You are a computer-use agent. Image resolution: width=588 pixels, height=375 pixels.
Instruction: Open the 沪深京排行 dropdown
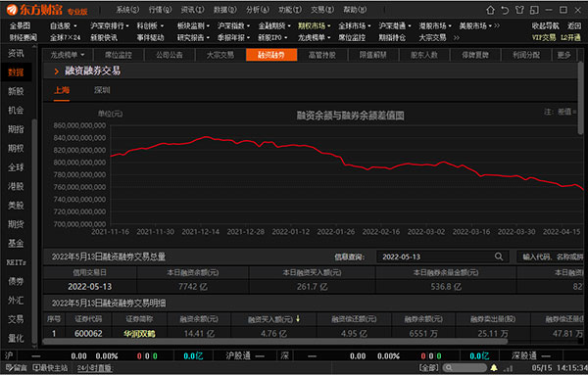[x=127, y=25]
